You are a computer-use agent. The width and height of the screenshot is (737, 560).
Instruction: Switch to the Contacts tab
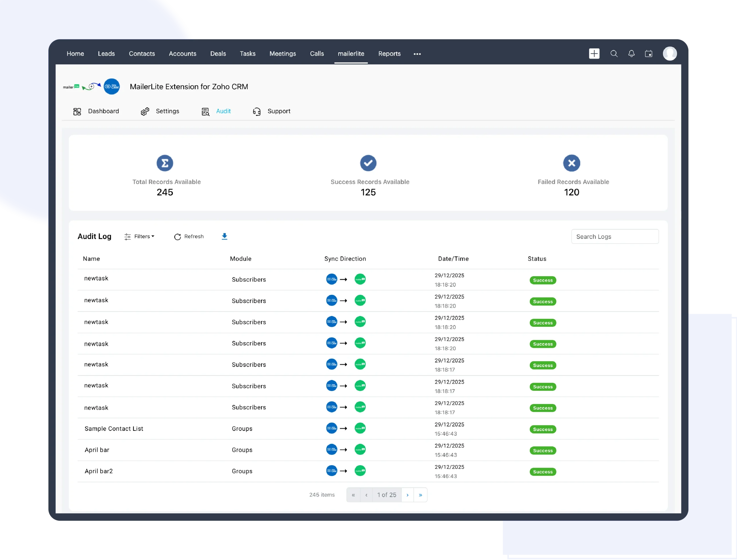pyautogui.click(x=142, y=54)
